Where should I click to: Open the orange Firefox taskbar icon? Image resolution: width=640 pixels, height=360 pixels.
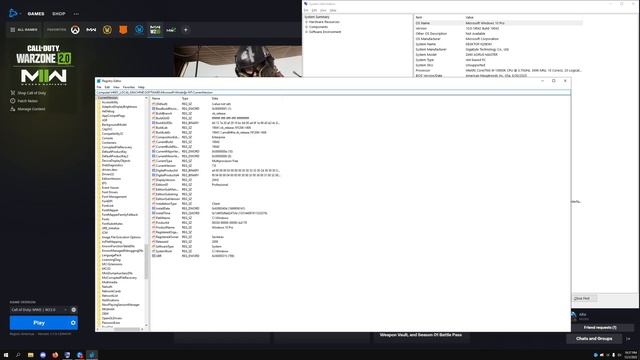coord(55,355)
